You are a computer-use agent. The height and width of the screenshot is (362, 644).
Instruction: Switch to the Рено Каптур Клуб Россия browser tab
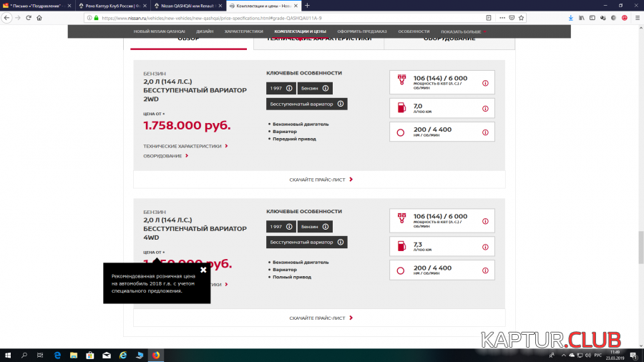coord(112,6)
